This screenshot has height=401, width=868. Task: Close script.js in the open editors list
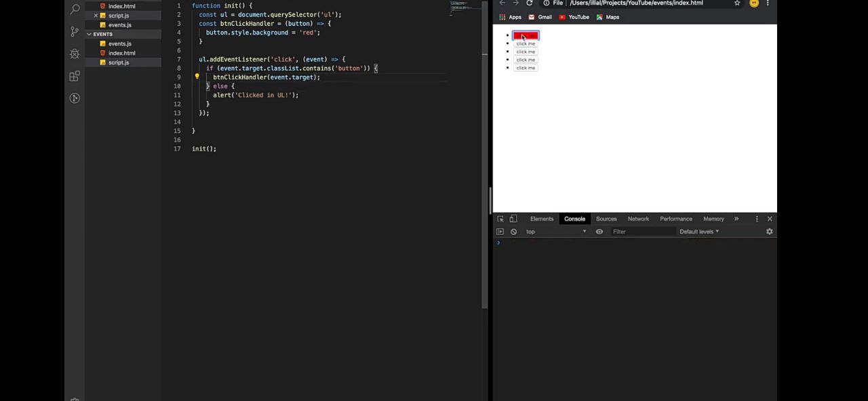(96, 16)
